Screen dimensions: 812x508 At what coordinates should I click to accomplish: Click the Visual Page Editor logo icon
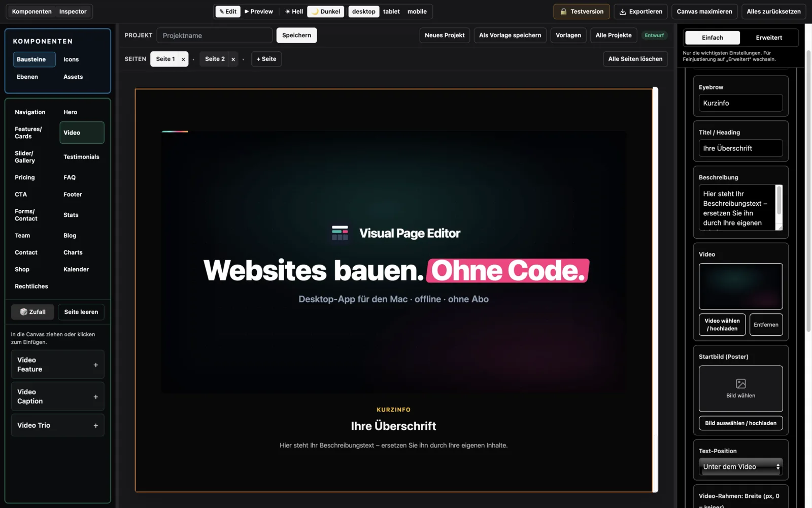pyautogui.click(x=340, y=233)
